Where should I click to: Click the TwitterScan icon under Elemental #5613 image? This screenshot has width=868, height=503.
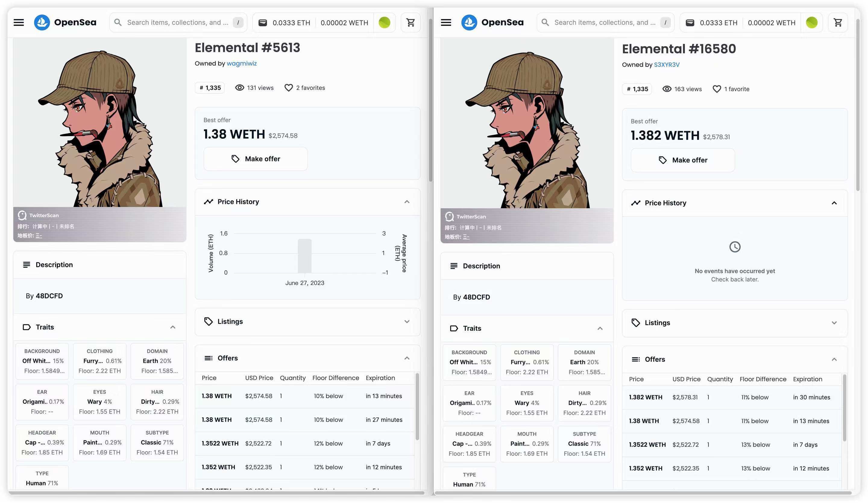[22, 215]
